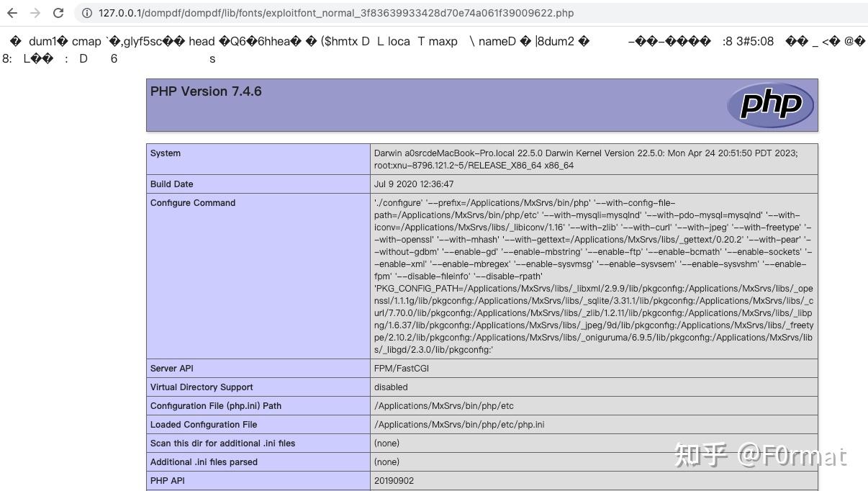Click the PHP API 20190902 value
868x491 pixels.
[393, 480]
